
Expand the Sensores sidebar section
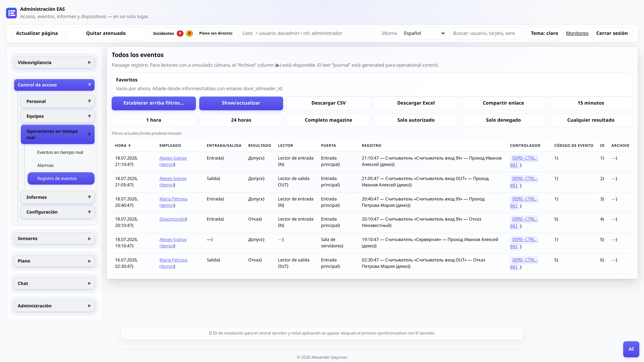54,239
